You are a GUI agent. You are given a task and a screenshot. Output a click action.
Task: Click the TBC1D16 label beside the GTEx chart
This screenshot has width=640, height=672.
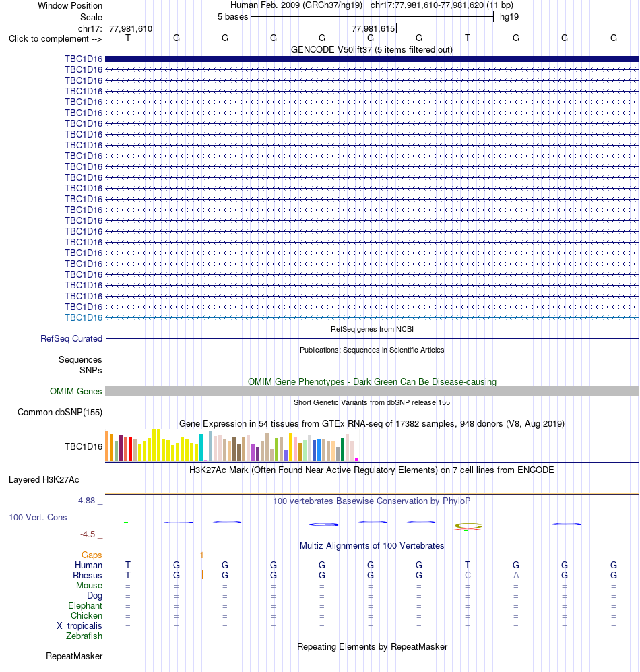coord(84,447)
